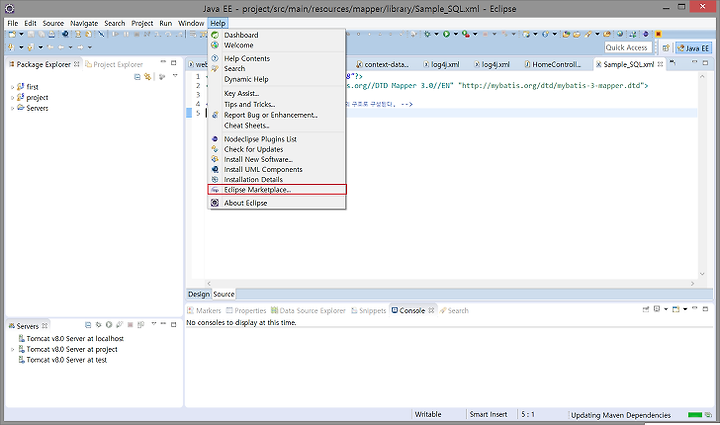The image size is (720, 425).
Task: Select Cheat Sheets in the Help menu
Action: tap(277, 125)
